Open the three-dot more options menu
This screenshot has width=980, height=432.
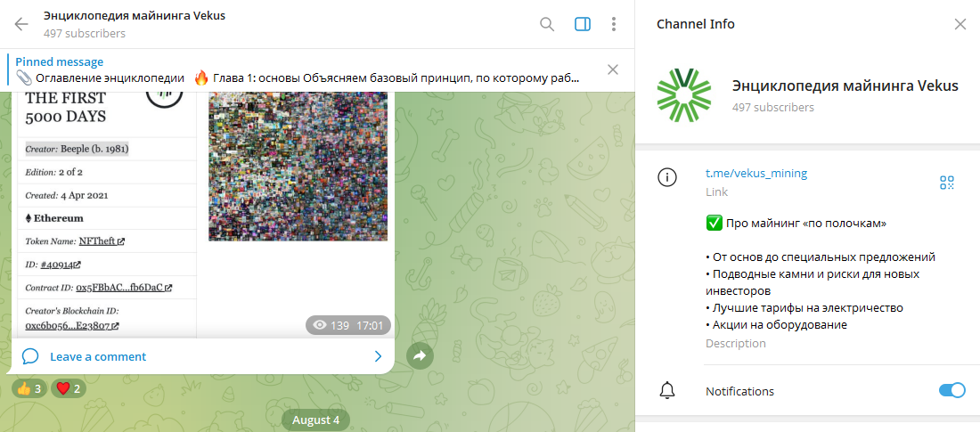coord(614,24)
